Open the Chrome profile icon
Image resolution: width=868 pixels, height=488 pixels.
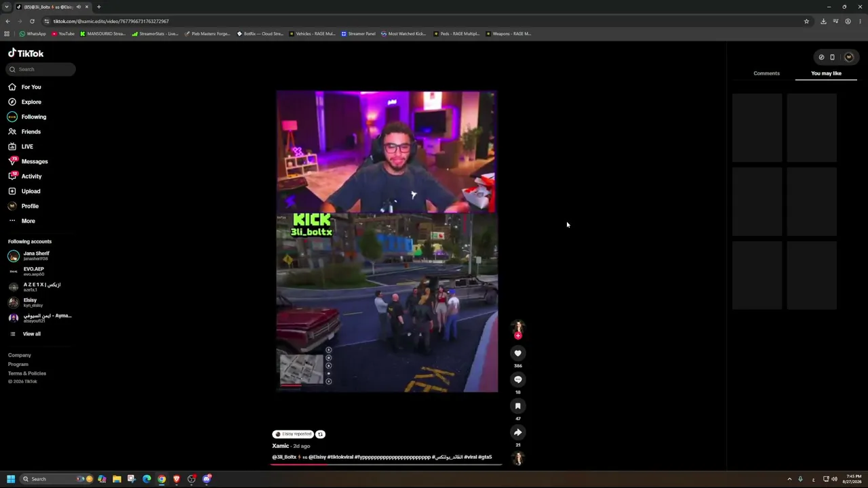point(848,21)
